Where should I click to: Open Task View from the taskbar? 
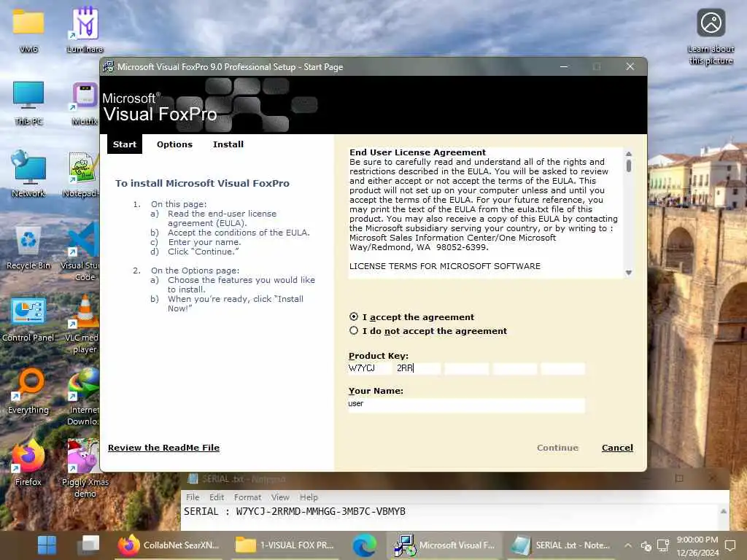click(90, 545)
